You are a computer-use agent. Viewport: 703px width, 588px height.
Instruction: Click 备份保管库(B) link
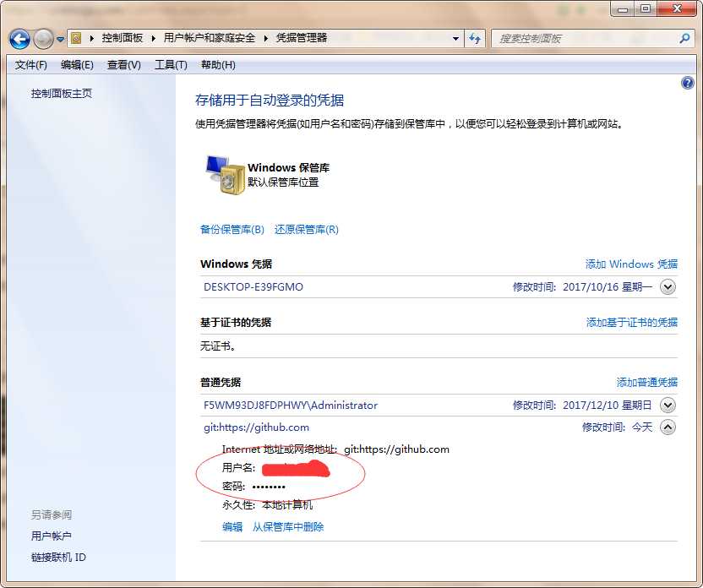click(232, 230)
